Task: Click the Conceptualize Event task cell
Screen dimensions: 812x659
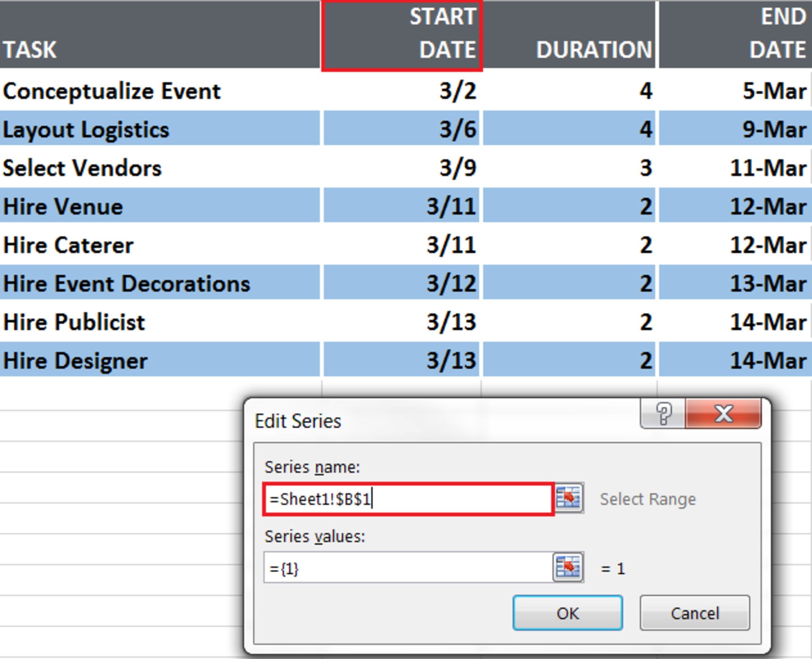Action: point(160,91)
